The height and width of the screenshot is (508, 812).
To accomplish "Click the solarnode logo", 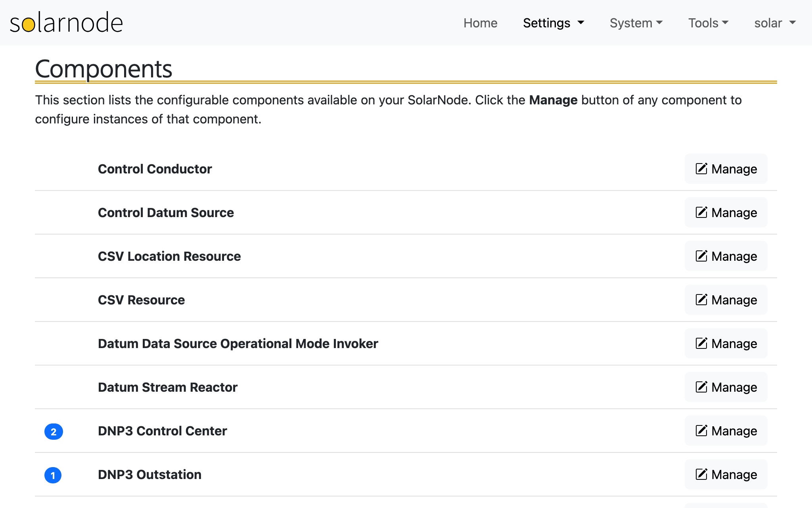I will pyautogui.click(x=66, y=23).
